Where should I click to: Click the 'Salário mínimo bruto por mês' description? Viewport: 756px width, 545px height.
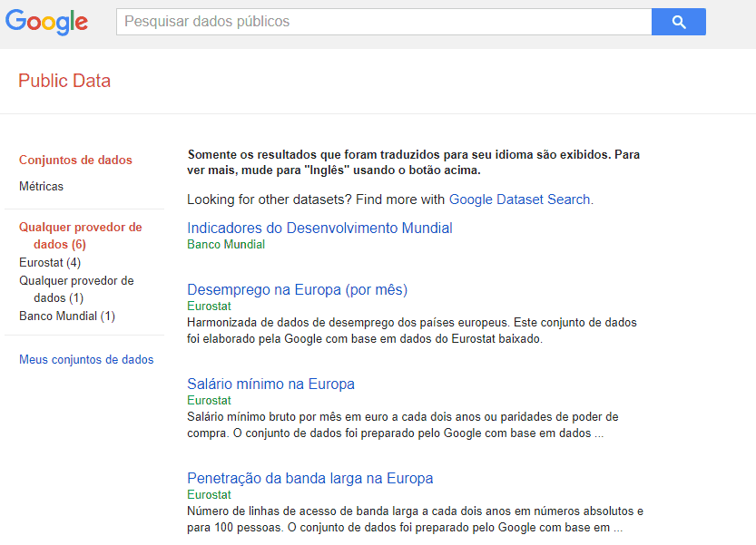pyautogui.click(x=403, y=425)
